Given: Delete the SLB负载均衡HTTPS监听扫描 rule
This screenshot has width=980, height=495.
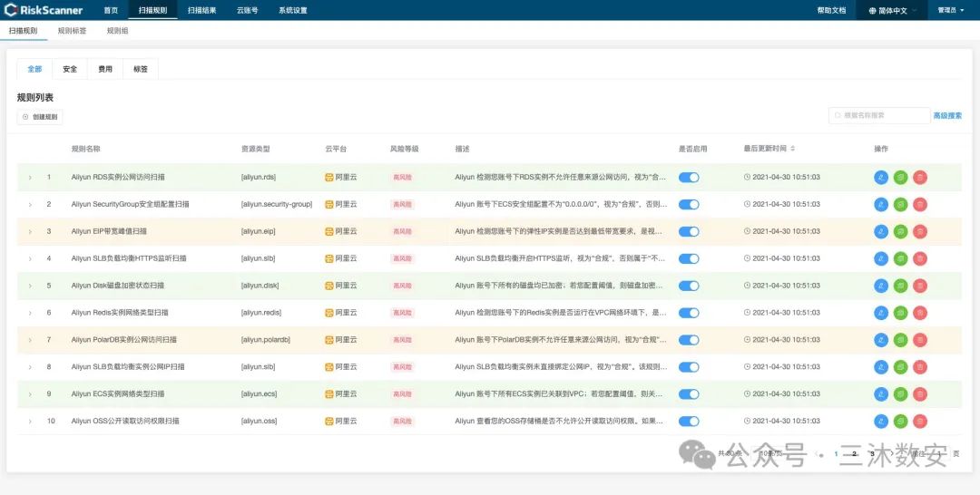Looking at the screenshot, I should tap(920, 258).
